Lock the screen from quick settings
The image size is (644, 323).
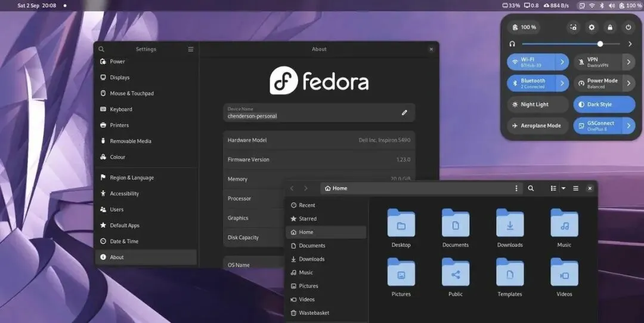(x=610, y=27)
